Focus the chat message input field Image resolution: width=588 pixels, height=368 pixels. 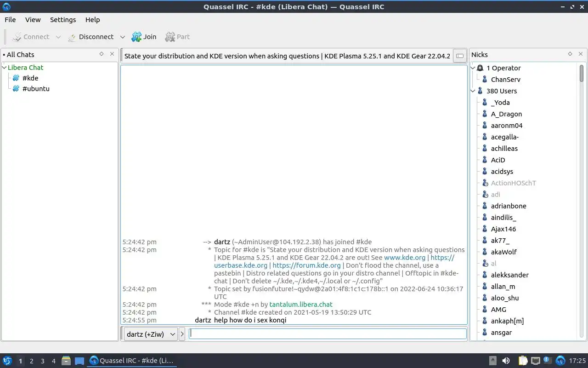(328, 333)
